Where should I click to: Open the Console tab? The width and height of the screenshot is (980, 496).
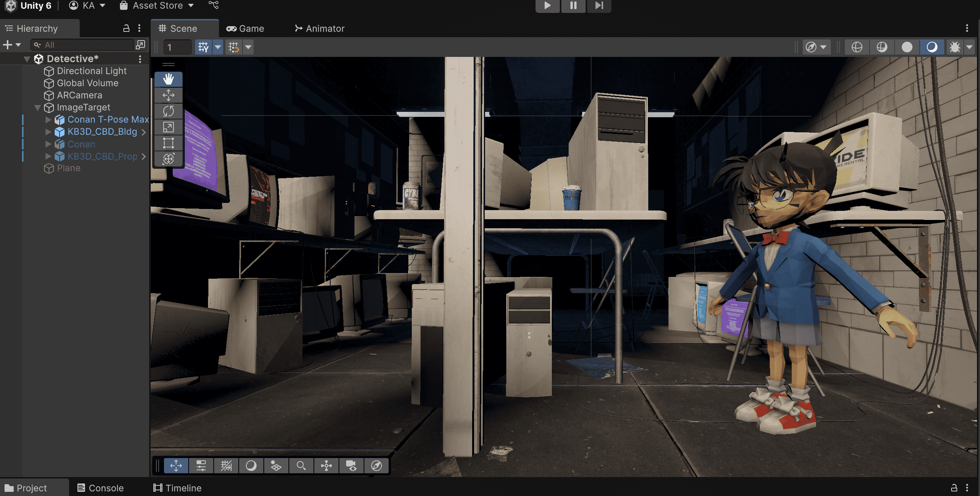point(101,488)
